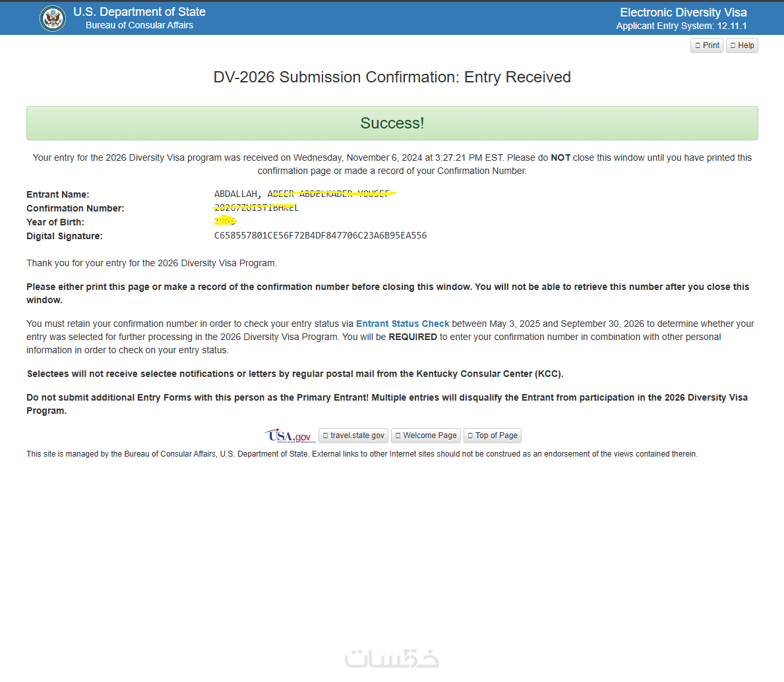Viewport: 784px width, 682px height.
Task: Click the Print button
Action: point(706,45)
